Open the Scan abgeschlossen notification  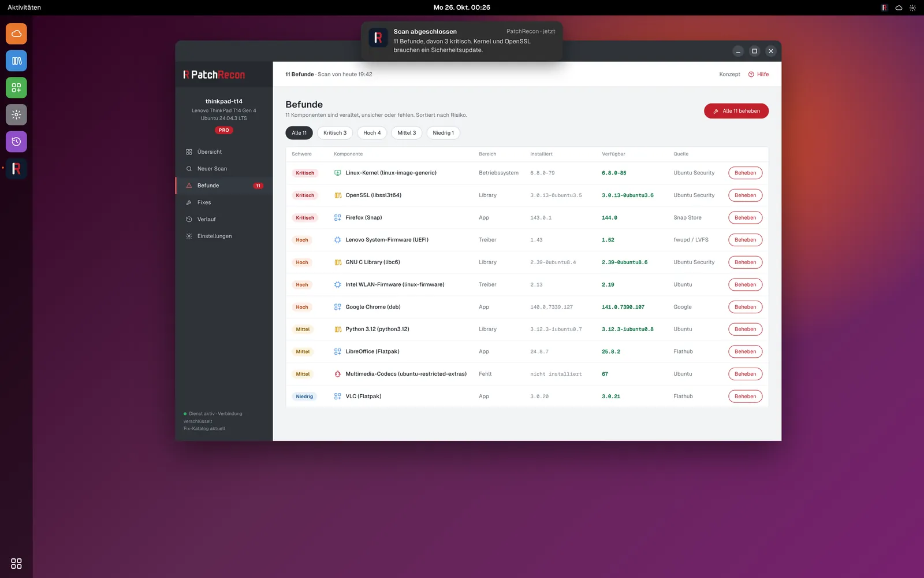(462, 40)
